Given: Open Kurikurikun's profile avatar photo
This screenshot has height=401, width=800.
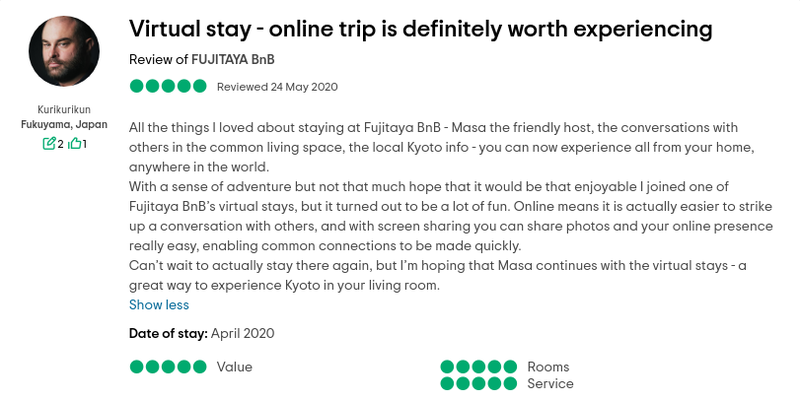Looking at the screenshot, I should click(x=64, y=51).
